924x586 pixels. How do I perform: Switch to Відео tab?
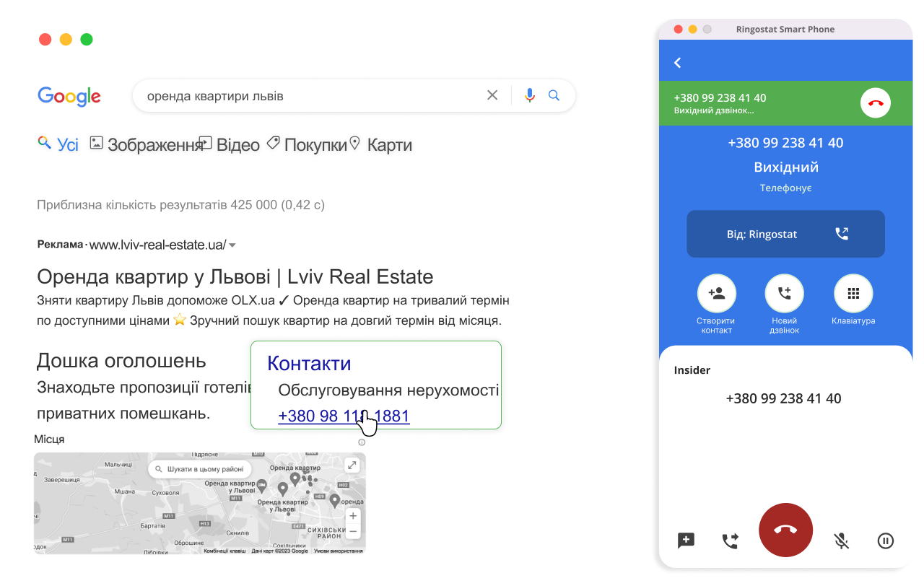click(x=230, y=144)
